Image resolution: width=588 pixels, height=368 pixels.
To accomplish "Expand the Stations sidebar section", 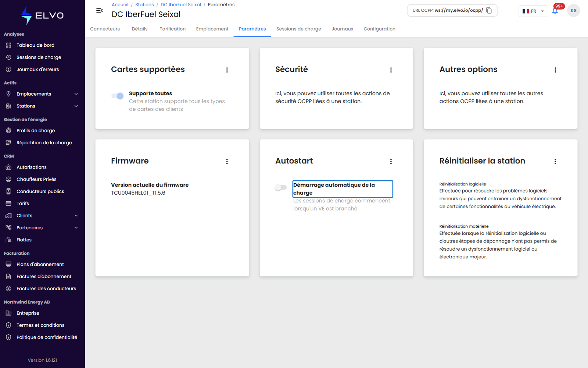I will click(76, 106).
